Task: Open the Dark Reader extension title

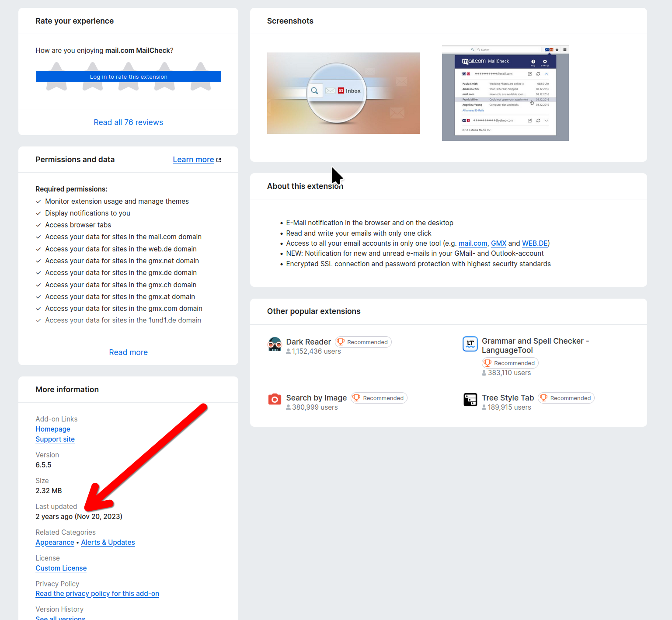Action: [309, 342]
